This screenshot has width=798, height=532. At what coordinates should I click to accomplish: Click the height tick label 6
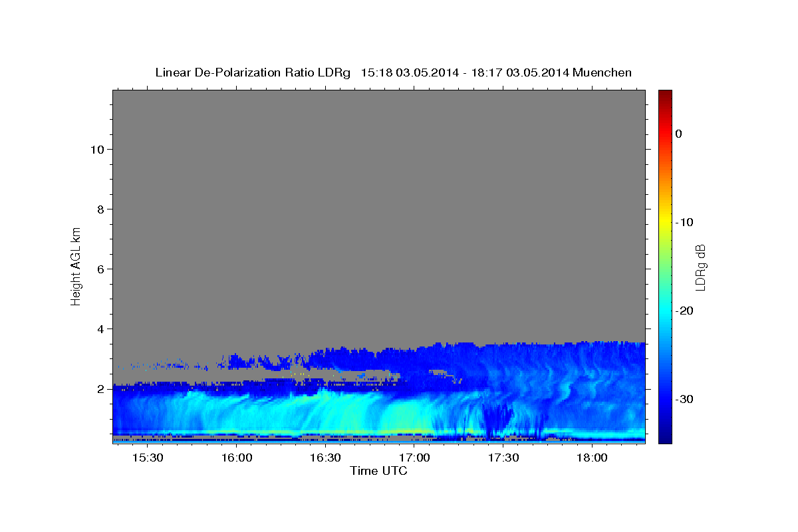pyautogui.click(x=100, y=269)
